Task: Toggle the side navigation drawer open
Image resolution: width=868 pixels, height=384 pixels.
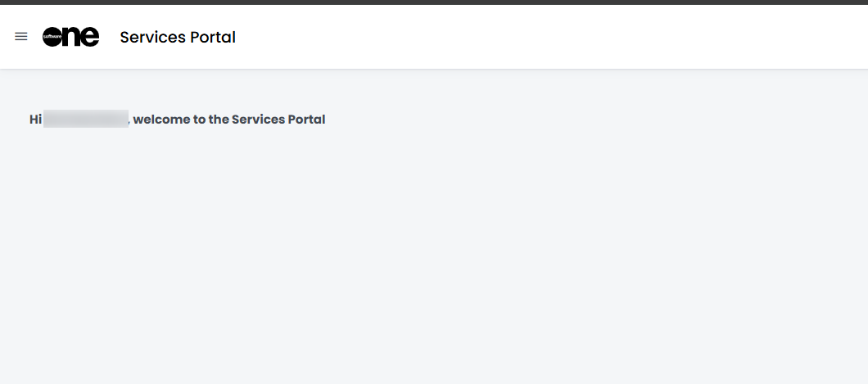Action: tap(21, 37)
